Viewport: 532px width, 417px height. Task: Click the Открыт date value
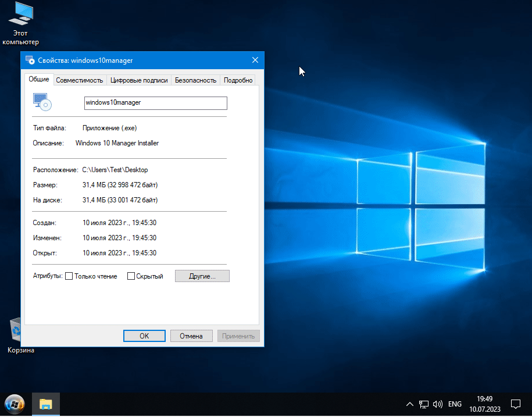click(x=119, y=253)
